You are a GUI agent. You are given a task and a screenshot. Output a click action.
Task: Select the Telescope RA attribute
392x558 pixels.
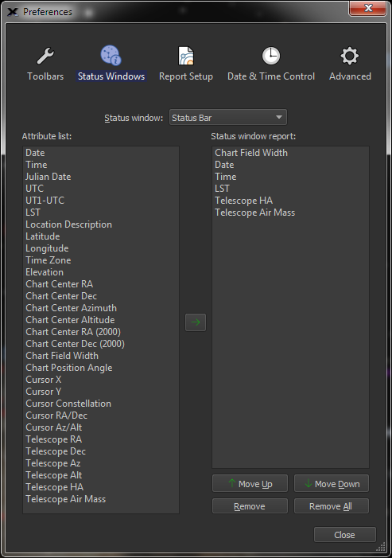pos(101,439)
